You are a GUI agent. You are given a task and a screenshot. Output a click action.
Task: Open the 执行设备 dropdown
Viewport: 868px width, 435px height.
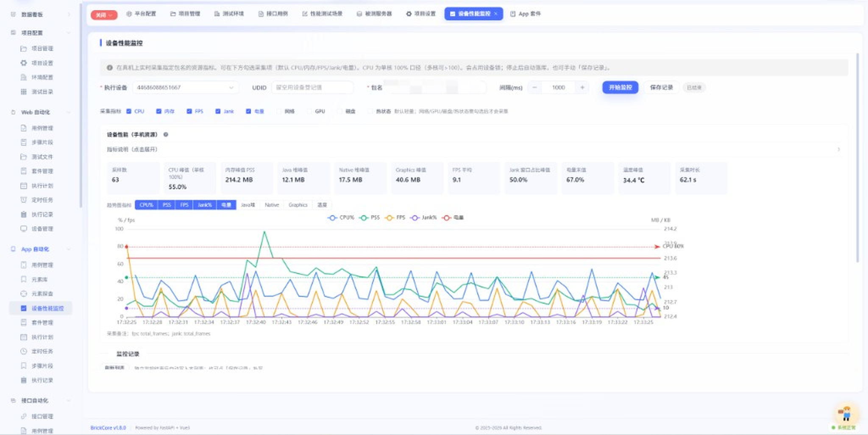(x=186, y=88)
